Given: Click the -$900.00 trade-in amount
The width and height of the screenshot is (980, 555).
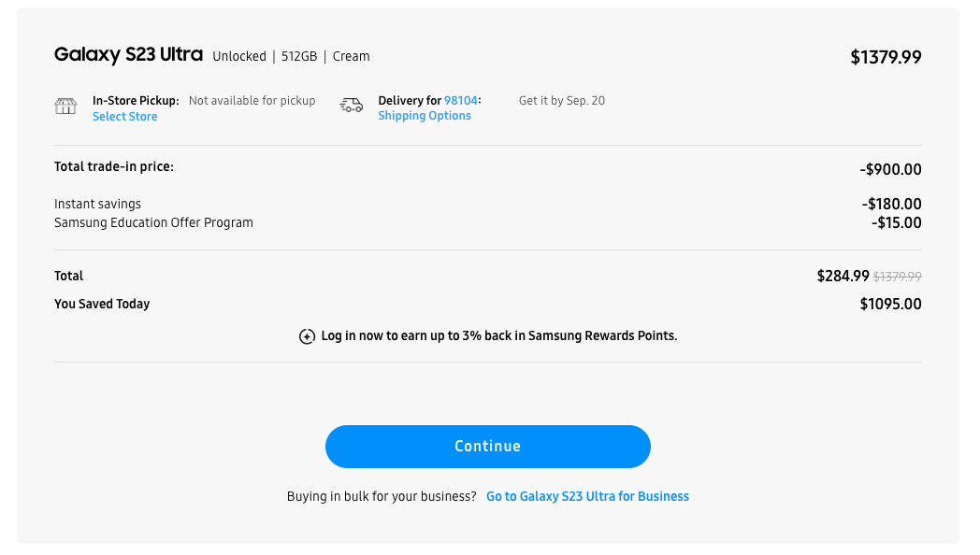Looking at the screenshot, I should (x=890, y=170).
